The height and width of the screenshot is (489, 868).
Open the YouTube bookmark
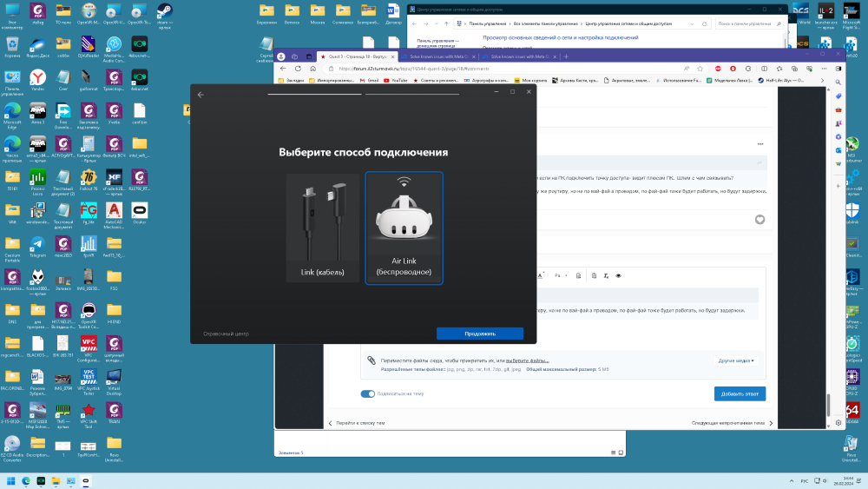tap(396, 80)
